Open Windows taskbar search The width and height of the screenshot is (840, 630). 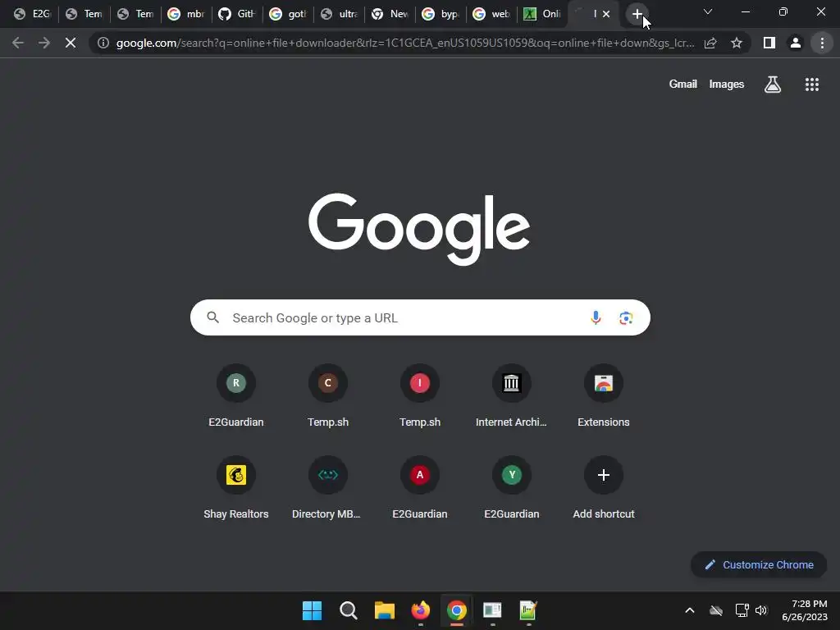348,610
